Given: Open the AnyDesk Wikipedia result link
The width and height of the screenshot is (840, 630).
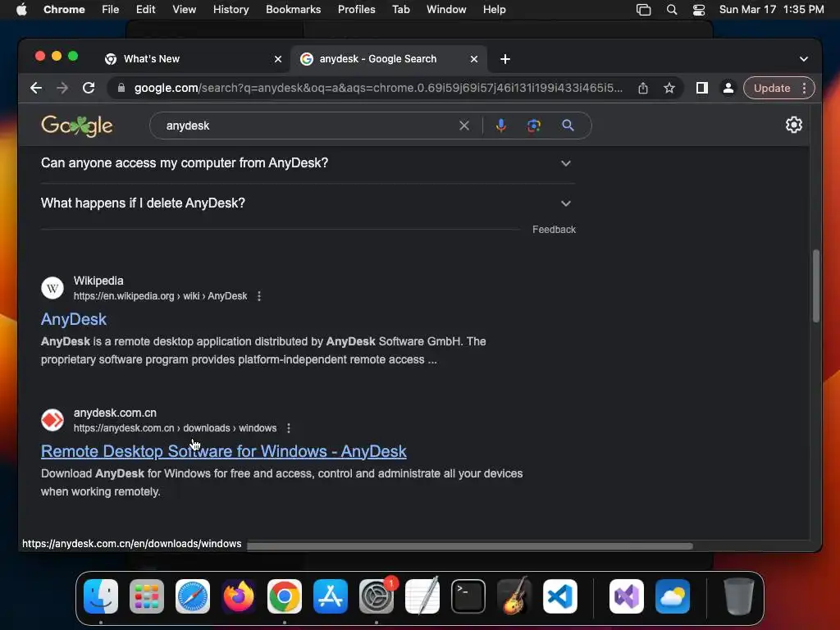Looking at the screenshot, I should 74,319.
